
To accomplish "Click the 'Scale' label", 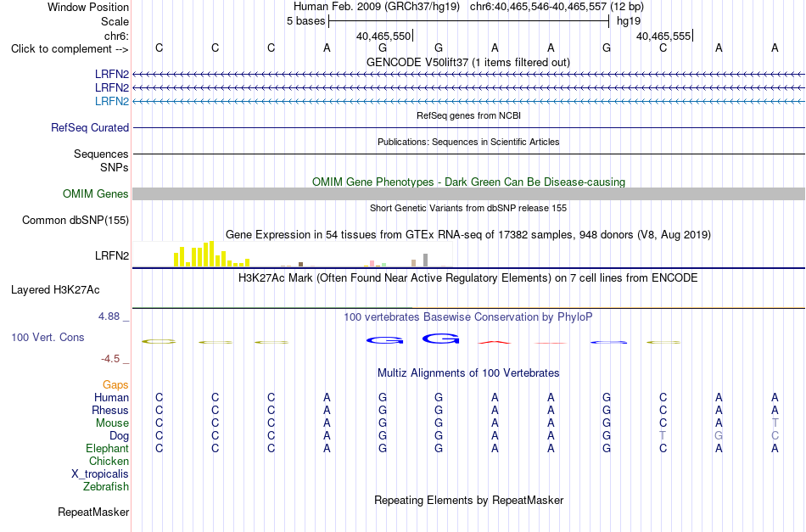I will [x=115, y=21].
